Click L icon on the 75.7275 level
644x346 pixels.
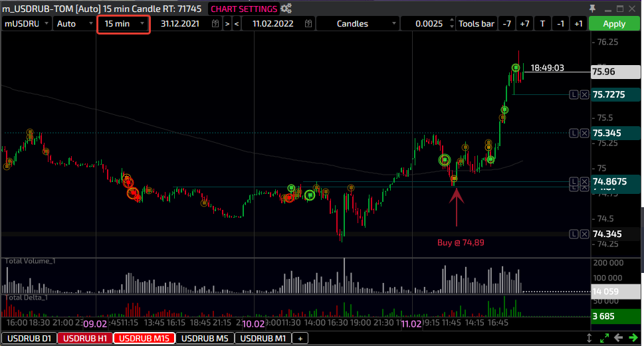coord(574,95)
